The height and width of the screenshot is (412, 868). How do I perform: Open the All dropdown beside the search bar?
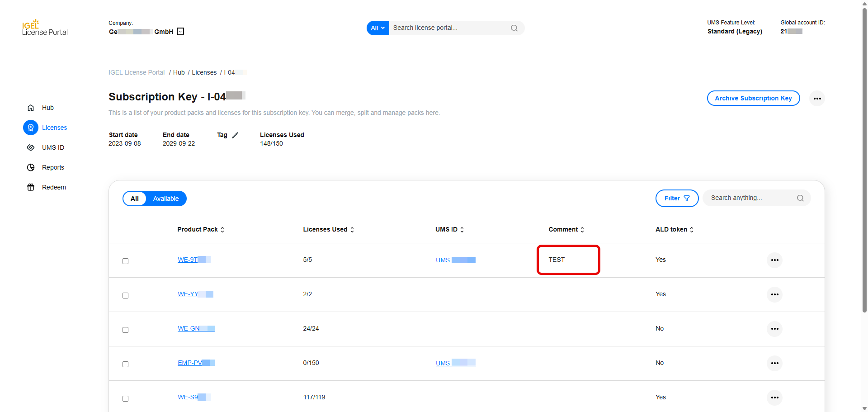pyautogui.click(x=377, y=28)
